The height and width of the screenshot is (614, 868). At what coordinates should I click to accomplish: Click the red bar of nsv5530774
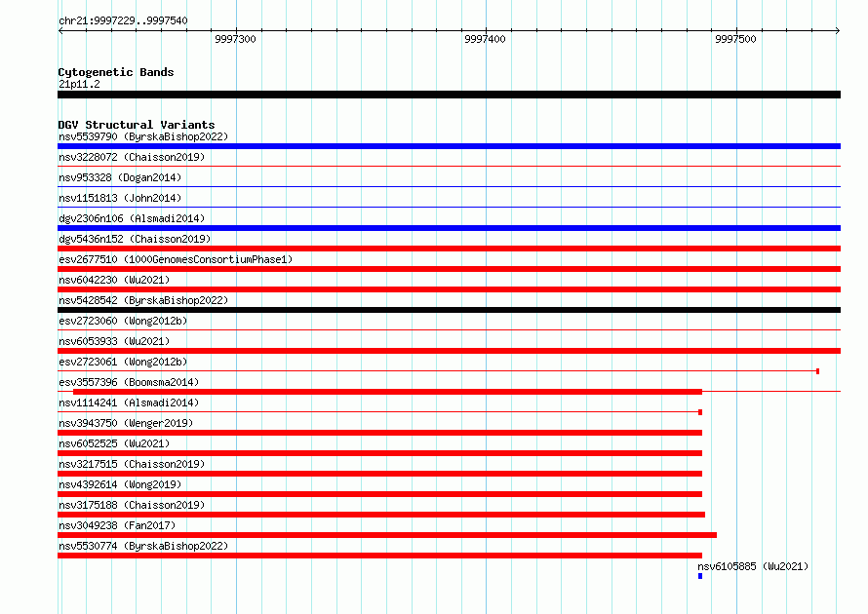[379, 556]
